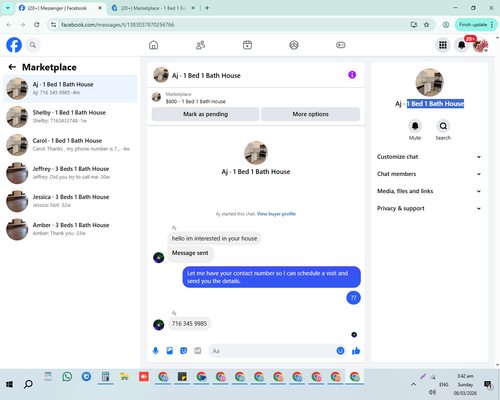Open Windows taskbar search icon
This screenshot has height=400, width=500.
coord(28,384)
